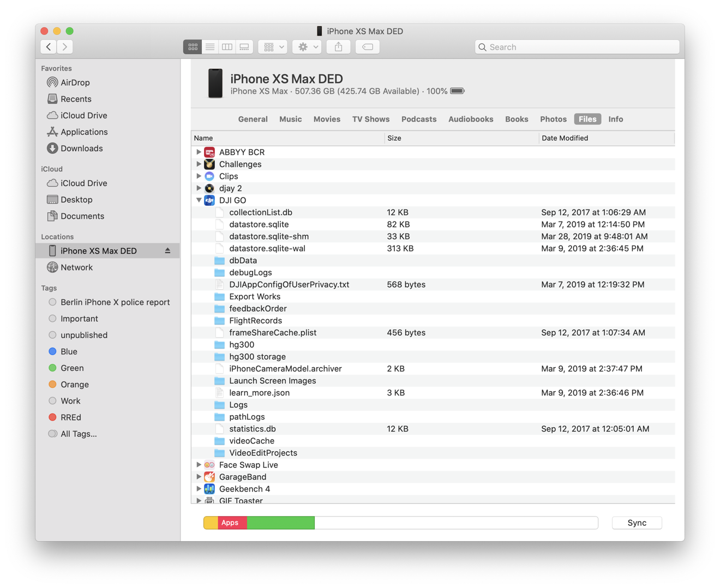Expand the GarageBand app

199,477
